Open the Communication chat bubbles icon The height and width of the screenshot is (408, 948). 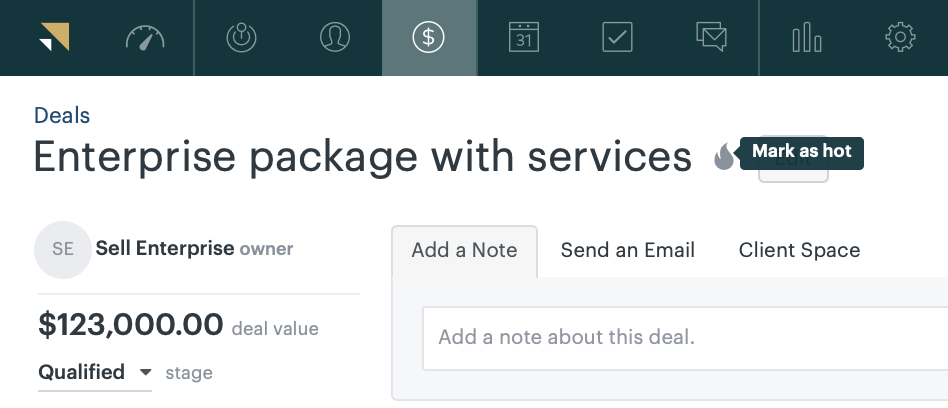pyautogui.click(x=711, y=37)
